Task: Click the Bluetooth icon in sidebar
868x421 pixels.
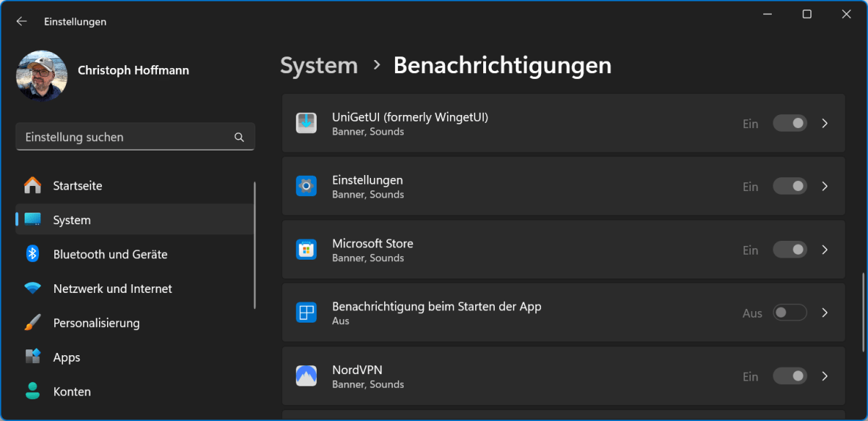Action: 33,254
